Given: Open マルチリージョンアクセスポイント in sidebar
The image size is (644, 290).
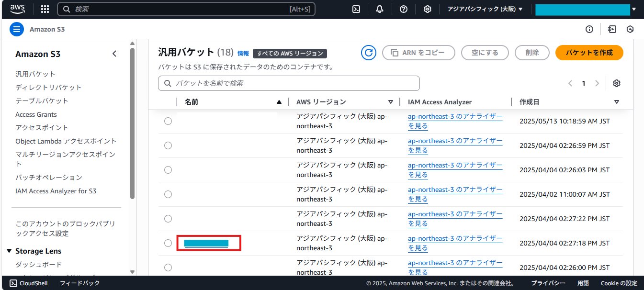Looking at the screenshot, I should click(65, 159).
